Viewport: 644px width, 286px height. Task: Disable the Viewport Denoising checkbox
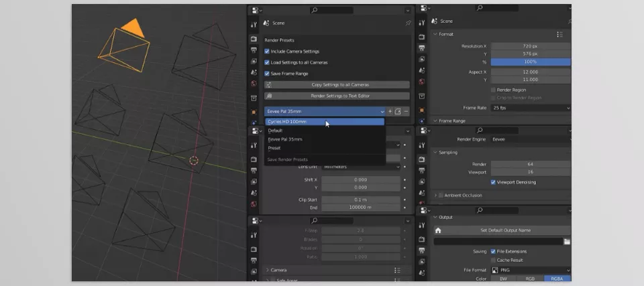[493, 182]
